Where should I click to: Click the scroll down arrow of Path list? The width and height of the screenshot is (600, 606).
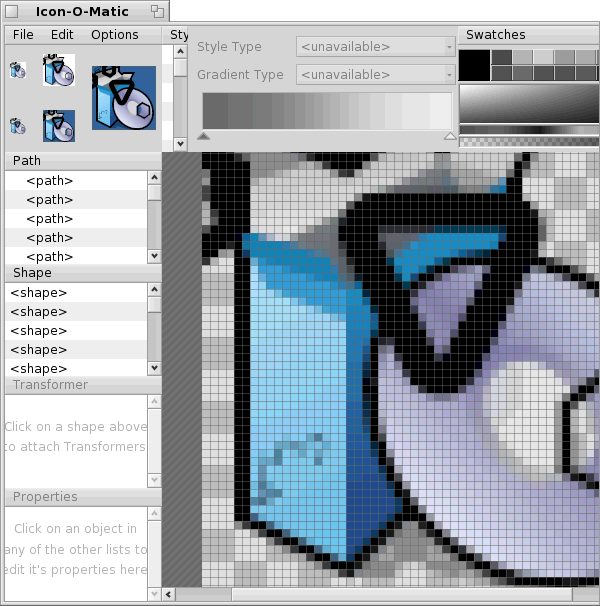pyautogui.click(x=154, y=256)
